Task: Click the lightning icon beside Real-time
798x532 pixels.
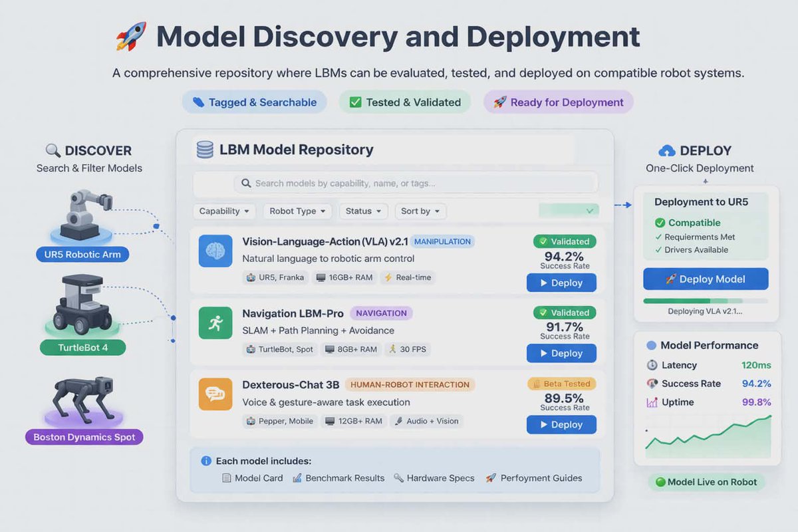Action: pos(388,278)
